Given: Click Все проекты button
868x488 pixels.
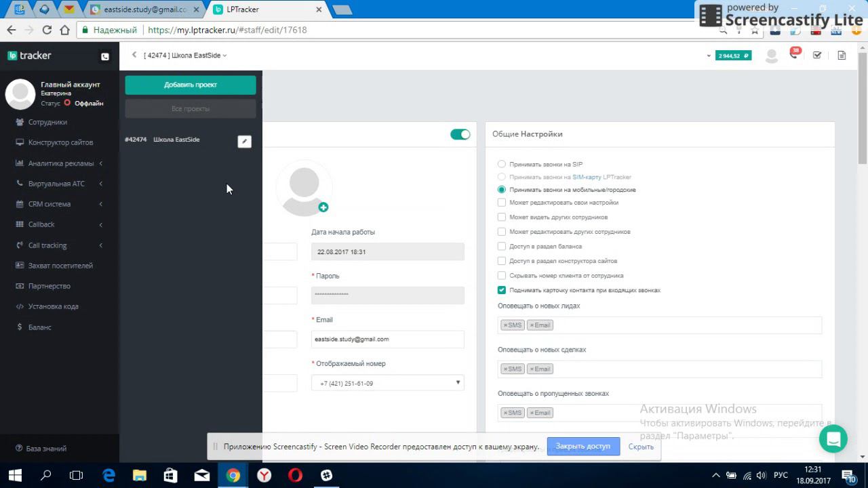Looking at the screenshot, I should (191, 108).
